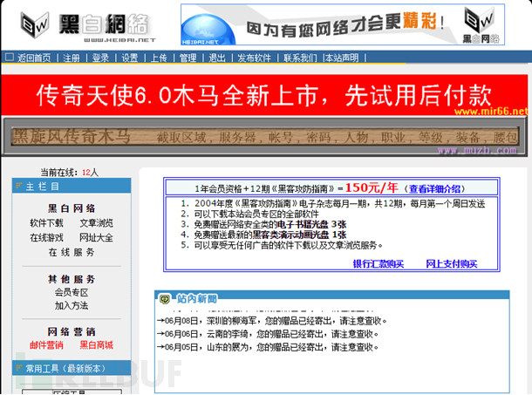Screen dimensions: 532x395
Task: Click the 网络营销 sidebar heading
Action: (72, 331)
